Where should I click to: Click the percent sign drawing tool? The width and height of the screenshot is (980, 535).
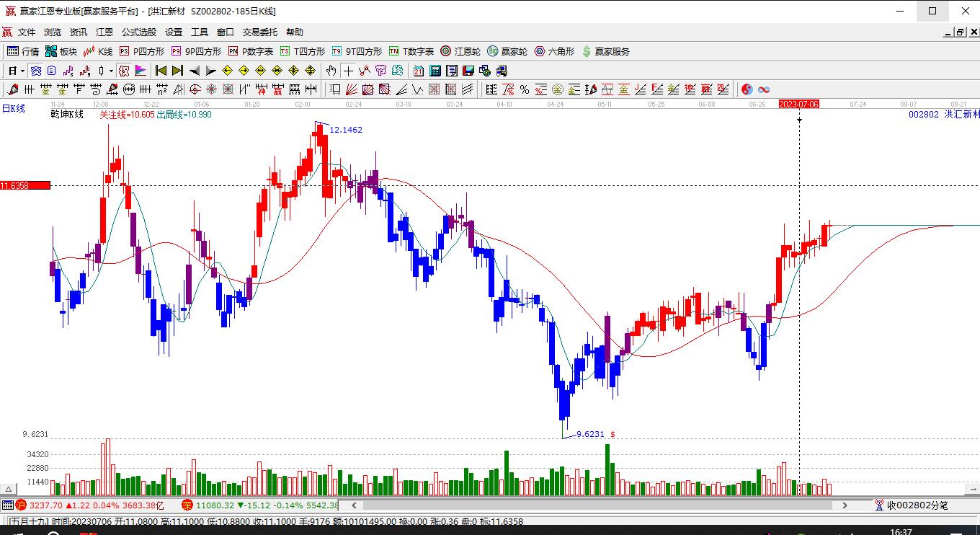[x=525, y=90]
